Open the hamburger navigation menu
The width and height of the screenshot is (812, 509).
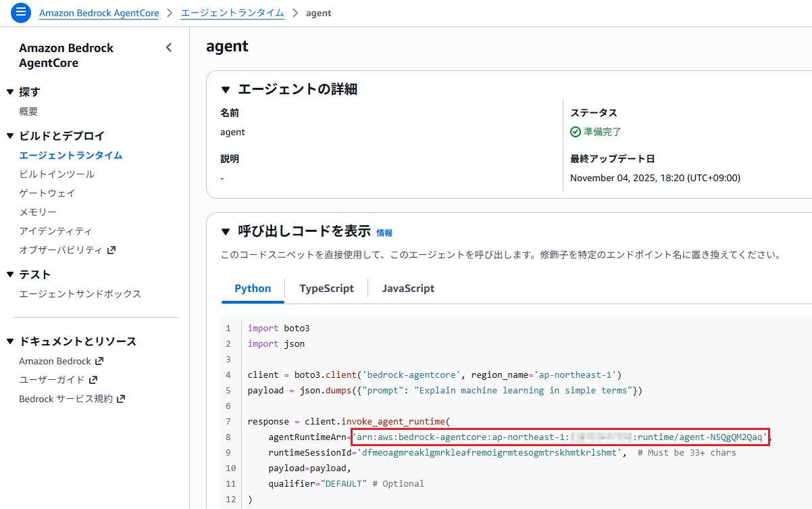[21, 13]
